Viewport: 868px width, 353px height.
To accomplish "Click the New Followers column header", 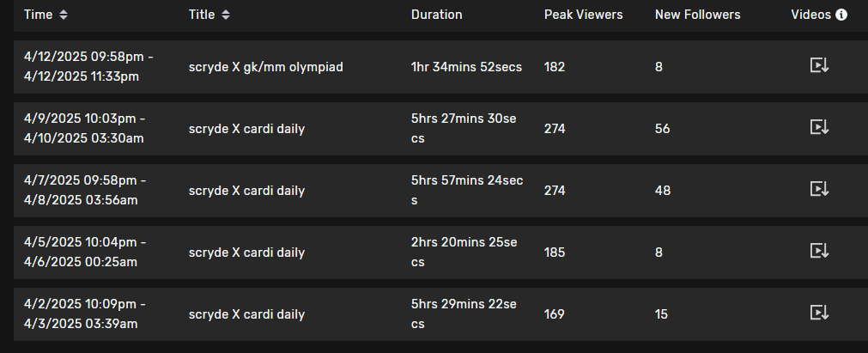I will tap(697, 15).
